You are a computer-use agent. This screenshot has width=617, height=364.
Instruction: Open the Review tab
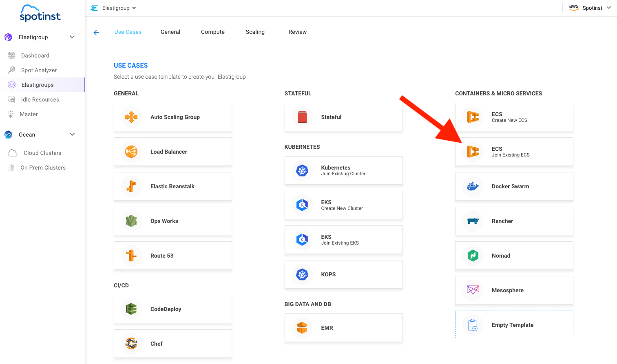click(297, 32)
